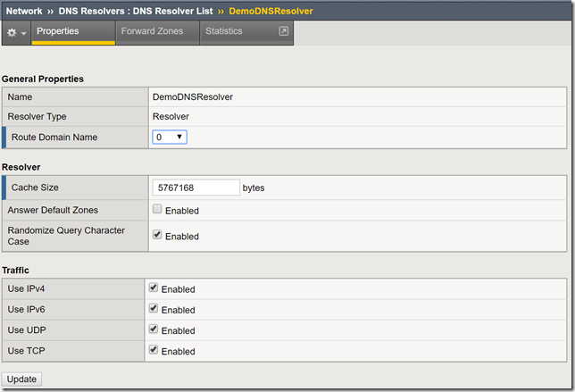Enable Answer Default Zones checkbox
Viewport: 575px width, 392px height.
click(x=157, y=209)
